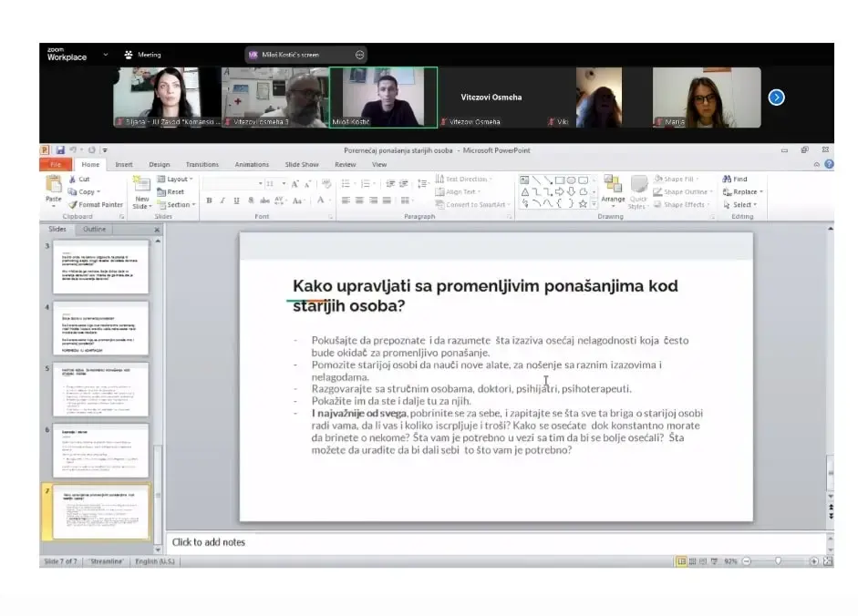The width and height of the screenshot is (858, 616).
Task: Open PowerPoint Help question mark icon
Action: pyautogui.click(x=829, y=164)
